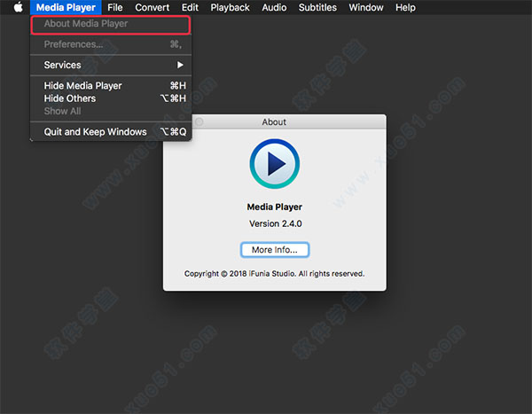Select Show All menu item
Viewport: 532px width, 414px height.
111,111
